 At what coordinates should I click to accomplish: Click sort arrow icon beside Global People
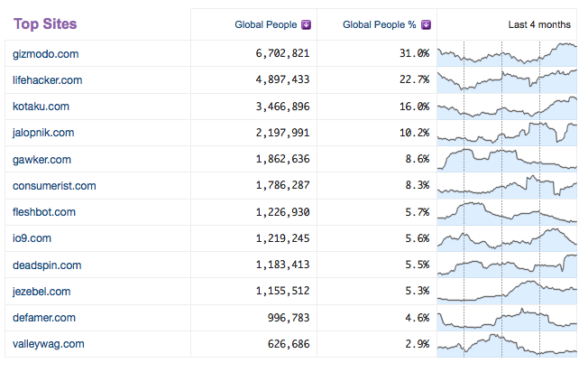307,24
